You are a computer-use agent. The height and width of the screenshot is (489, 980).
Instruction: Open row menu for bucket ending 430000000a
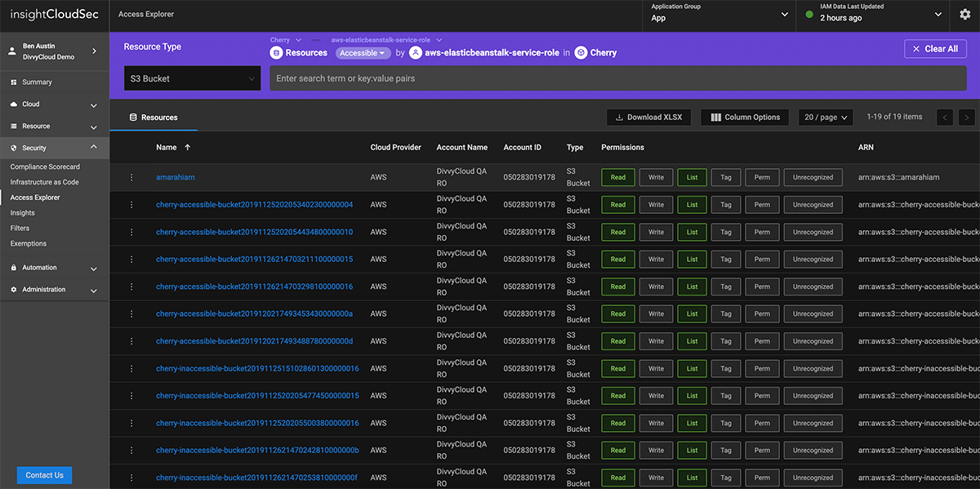131,314
